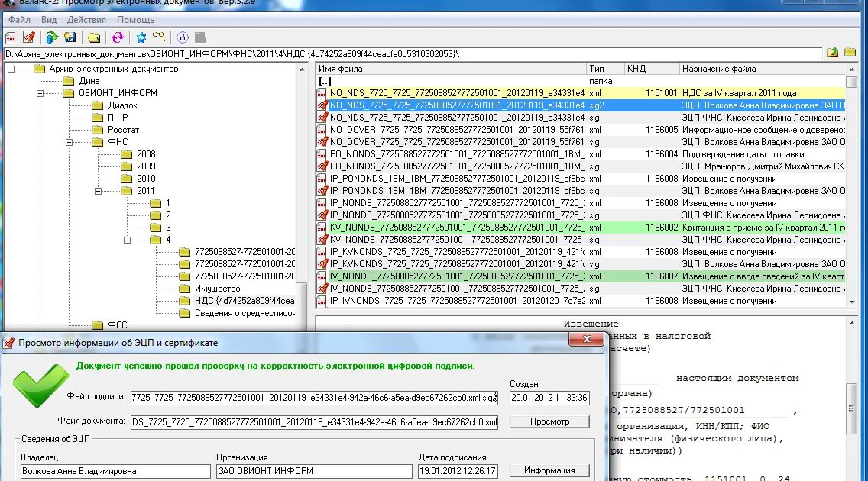The height and width of the screenshot is (481, 868).
Task: Select the Дина folder in tree
Action: tap(89, 81)
